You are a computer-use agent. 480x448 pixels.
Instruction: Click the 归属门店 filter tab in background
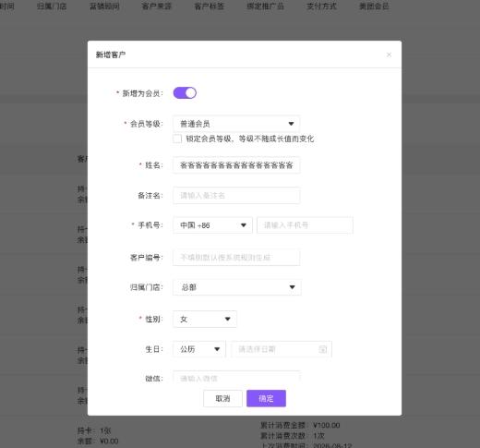pos(52,6)
